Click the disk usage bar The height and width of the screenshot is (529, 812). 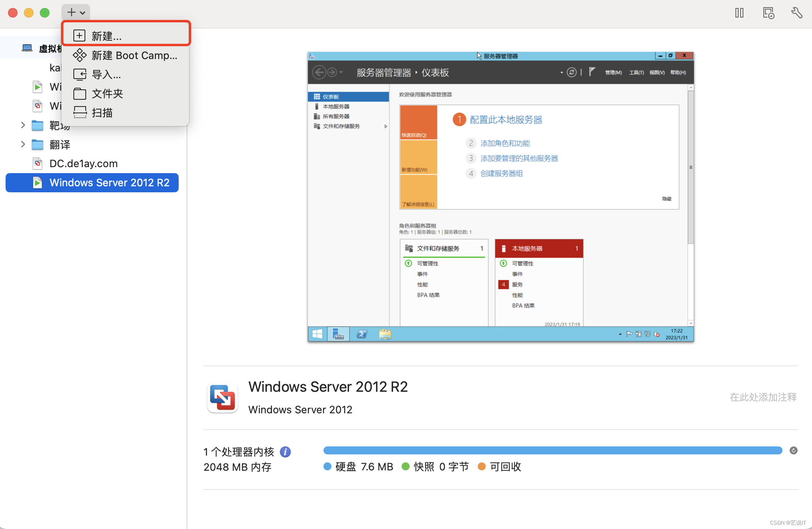tap(553, 450)
